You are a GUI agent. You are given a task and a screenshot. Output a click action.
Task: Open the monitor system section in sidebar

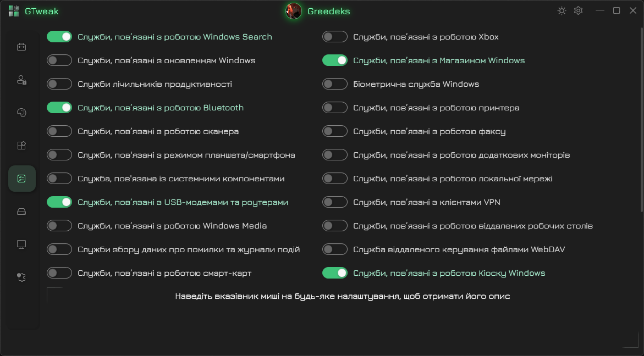point(21,244)
